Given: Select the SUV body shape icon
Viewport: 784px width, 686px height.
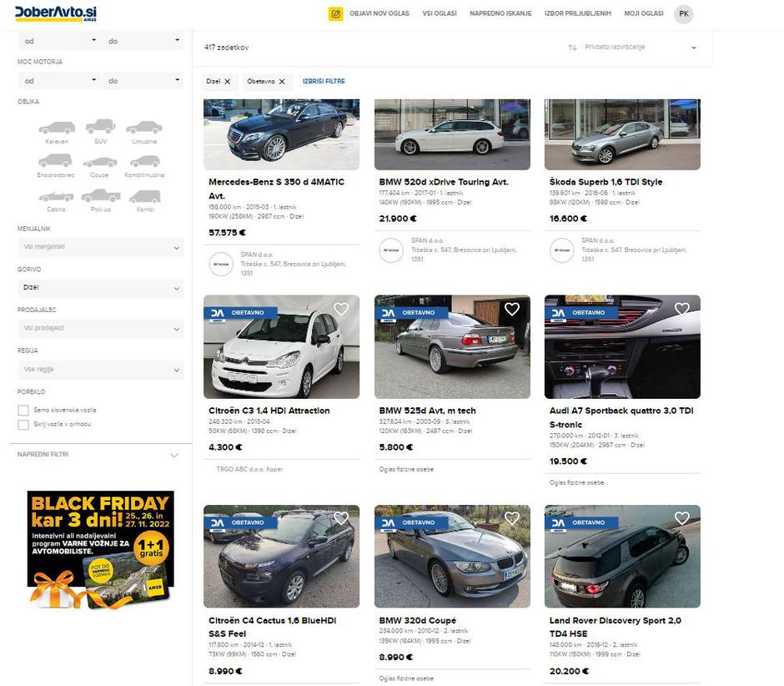Looking at the screenshot, I should click(100, 127).
